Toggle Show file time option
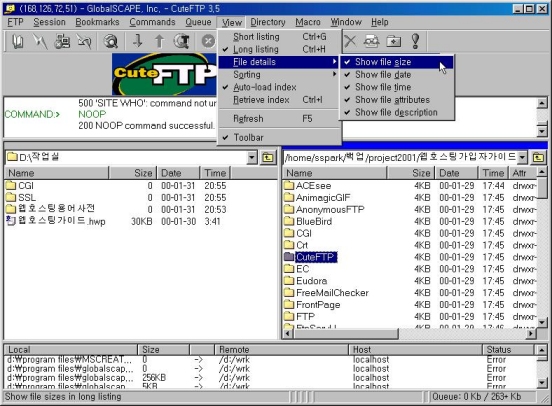 397,87
